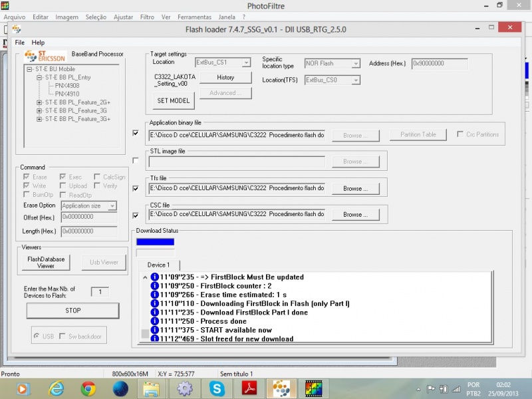Collapse the ST-E BU Mobile tree node
532x399 pixels.
(29, 69)
